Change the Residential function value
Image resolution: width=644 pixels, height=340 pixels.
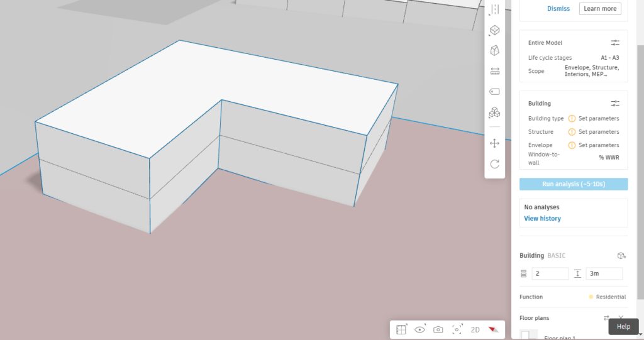pos(611,297)
